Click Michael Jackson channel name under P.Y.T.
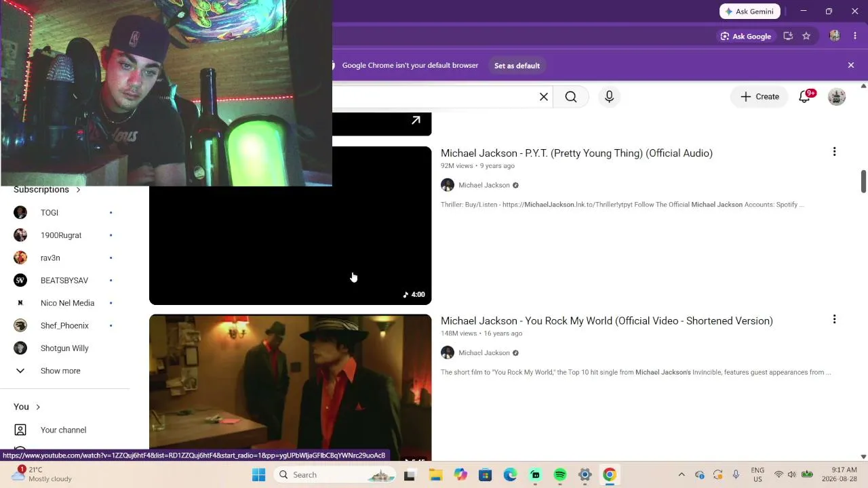Screen dimensions: 868x488 pos(484,185)
